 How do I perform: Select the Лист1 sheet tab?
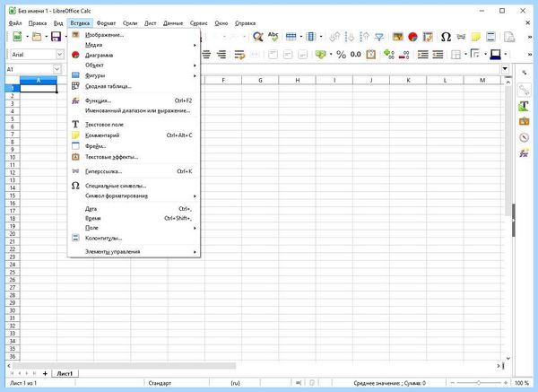pyautogui.click(x=65, y=373)
